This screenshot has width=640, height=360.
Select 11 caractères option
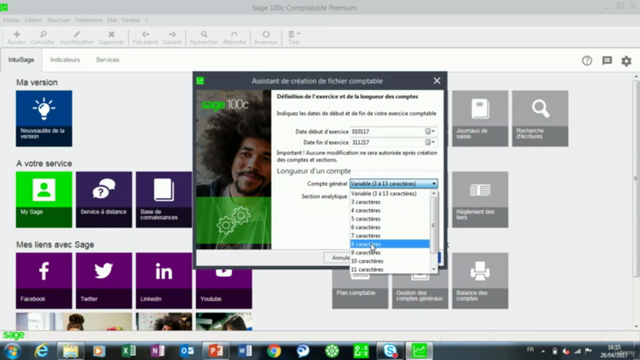(x=390, y=269)
